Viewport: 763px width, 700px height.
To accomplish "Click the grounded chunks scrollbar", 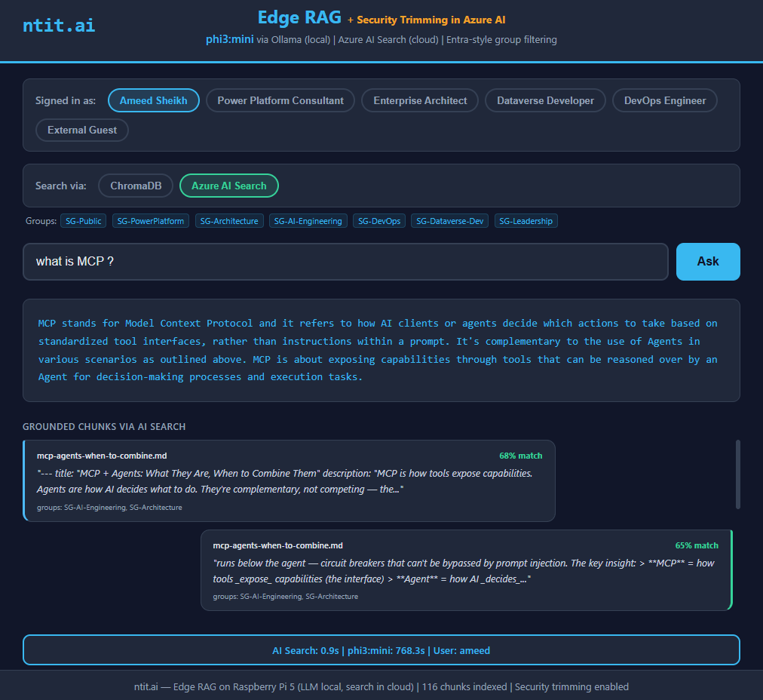I will pyautogui.click(x=737, y=474).
